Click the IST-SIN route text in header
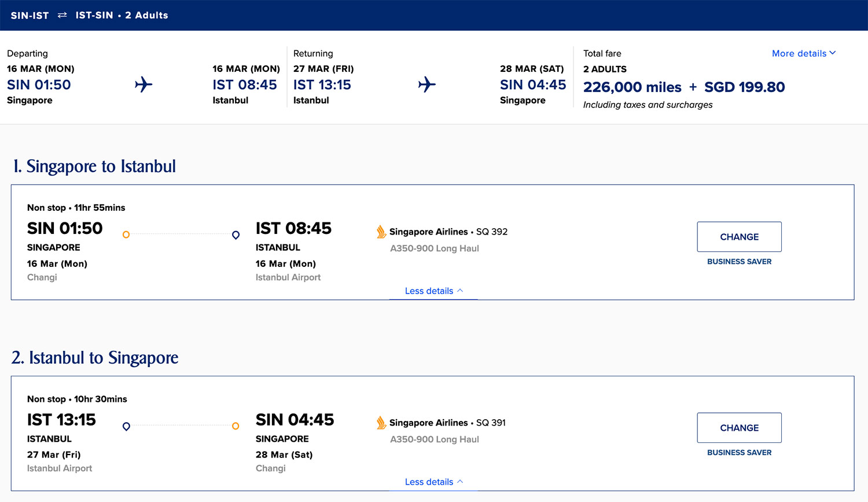This screenshot has width=868, height=502. point(94,16)
